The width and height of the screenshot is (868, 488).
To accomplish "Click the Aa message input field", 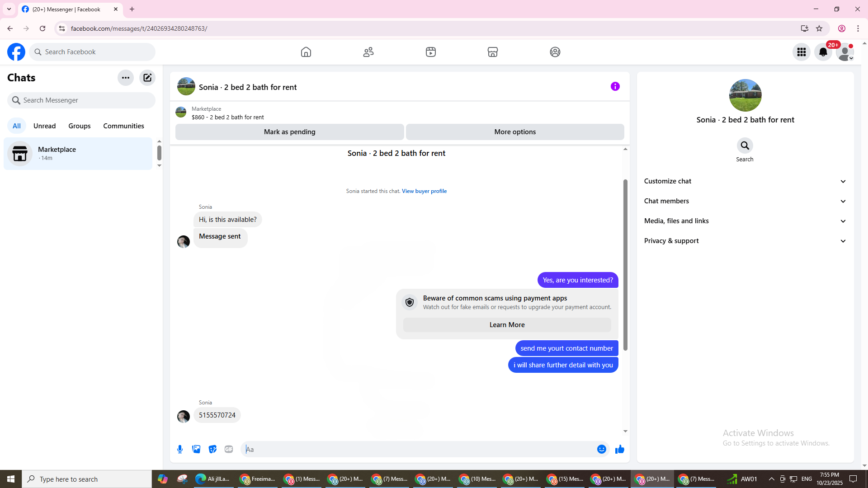I will [x=418, y=449].
